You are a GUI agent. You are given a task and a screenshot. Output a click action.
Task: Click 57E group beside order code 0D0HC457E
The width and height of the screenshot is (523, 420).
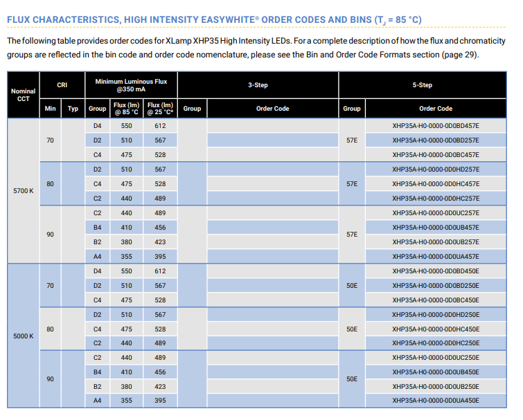[352, 184]
